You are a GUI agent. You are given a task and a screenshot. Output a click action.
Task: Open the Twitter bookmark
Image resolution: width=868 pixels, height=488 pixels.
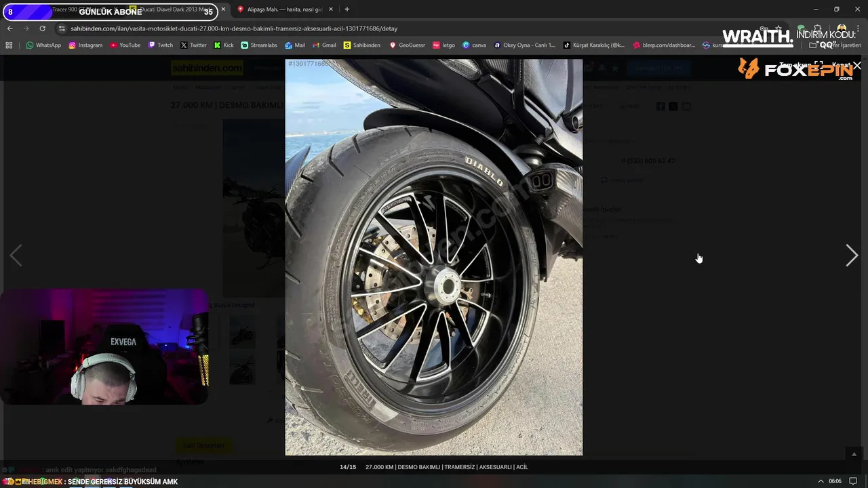click(193, 45)
